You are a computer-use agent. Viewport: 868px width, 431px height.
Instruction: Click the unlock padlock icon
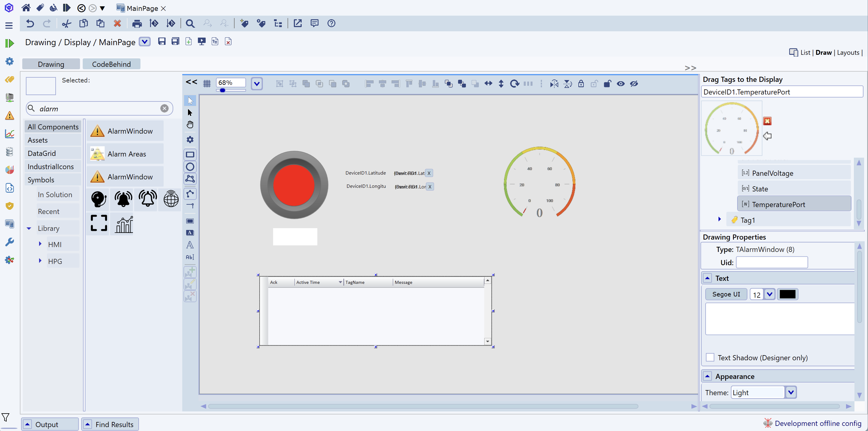coord(607,84)
